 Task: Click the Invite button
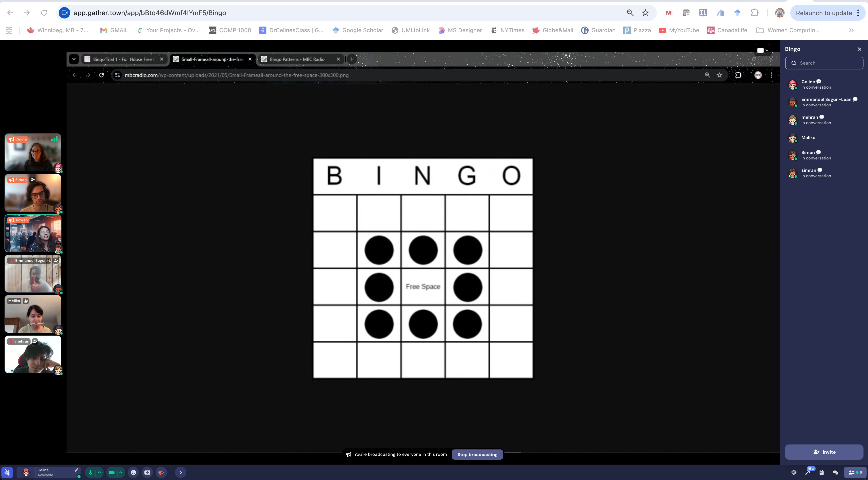click(824, 452)
